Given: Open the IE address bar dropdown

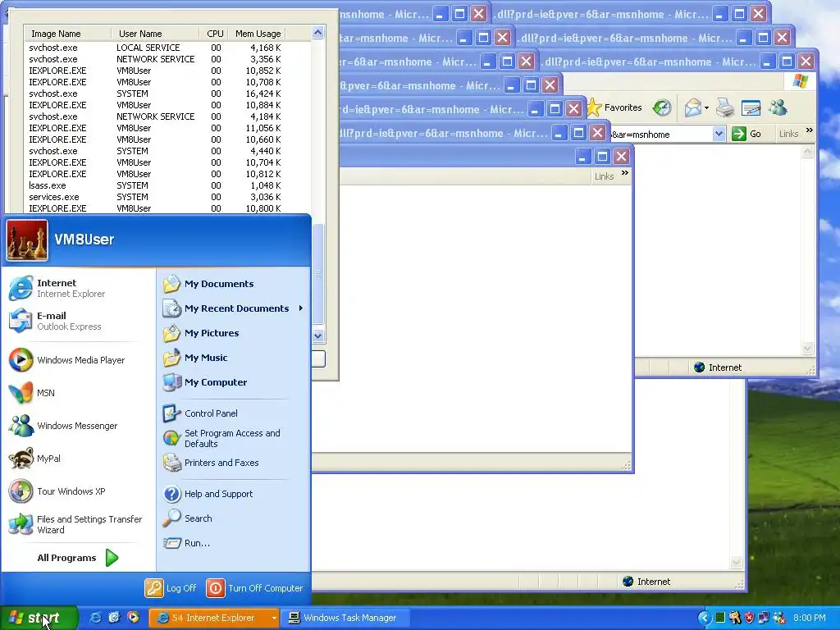Looking at the screenshot, I should pos(719,134).
